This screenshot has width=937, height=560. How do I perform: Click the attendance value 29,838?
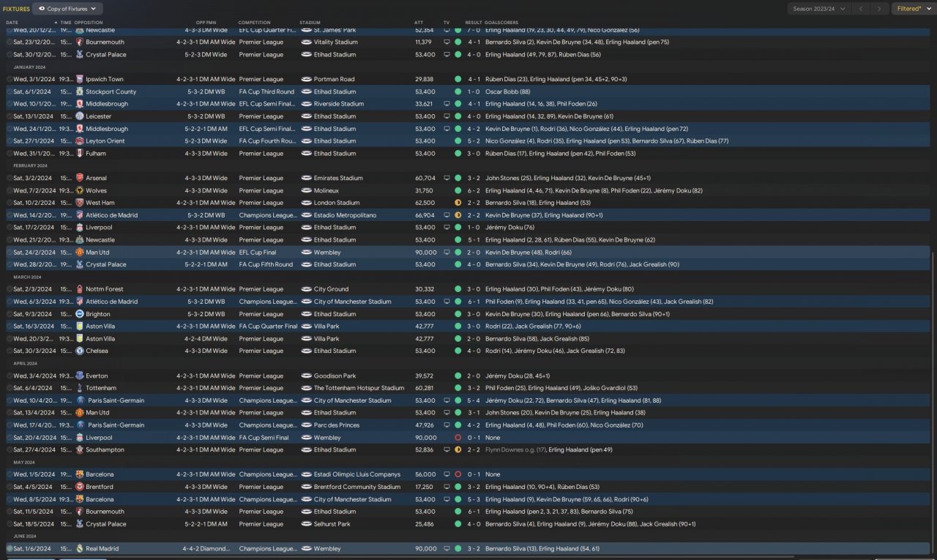tap(425, 79)
